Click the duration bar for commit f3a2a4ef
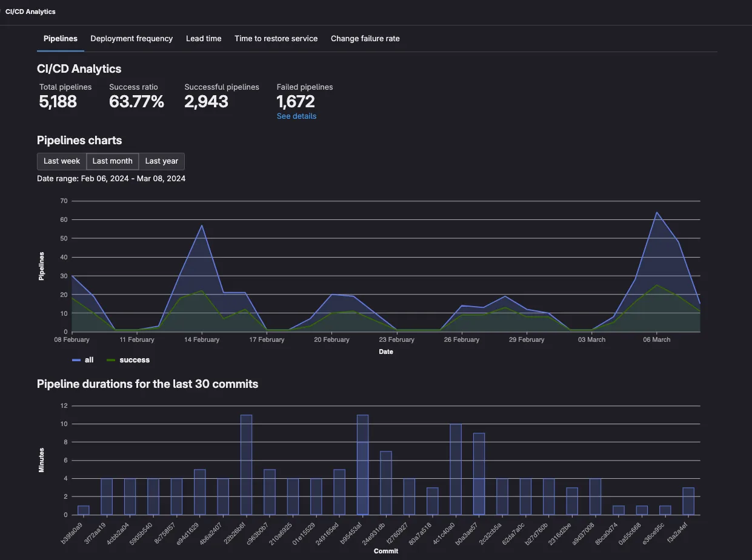The height and width of the screenshot is (560, 752). (x=688, y=501)
